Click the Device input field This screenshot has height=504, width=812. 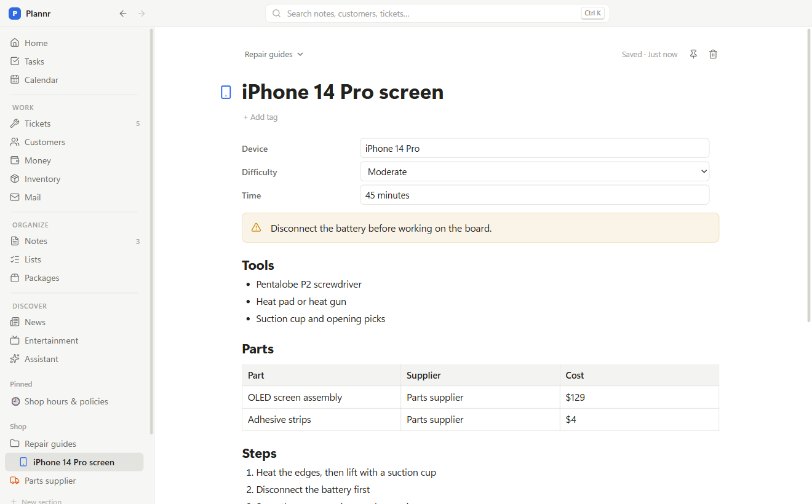click(x=535, y=148)
